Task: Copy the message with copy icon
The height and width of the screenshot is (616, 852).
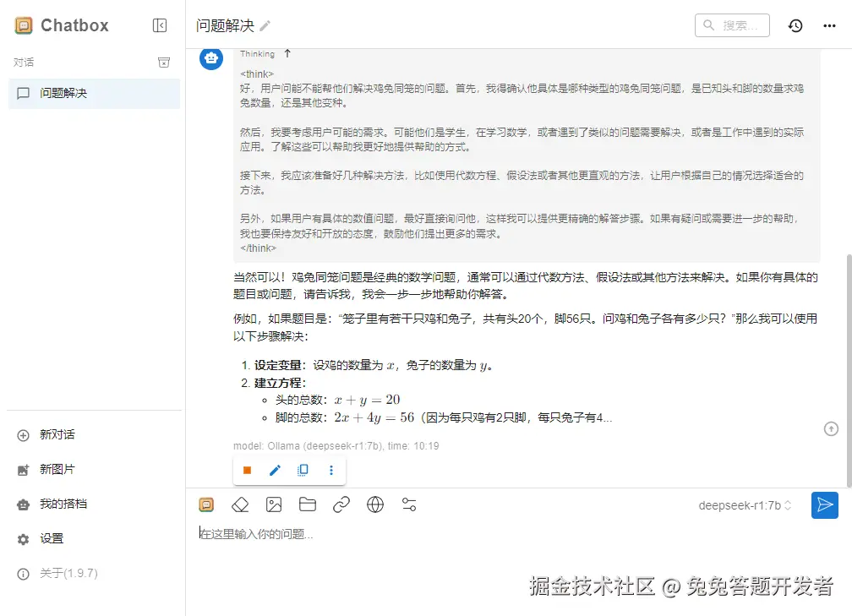Action: click(x=303, y=471)
